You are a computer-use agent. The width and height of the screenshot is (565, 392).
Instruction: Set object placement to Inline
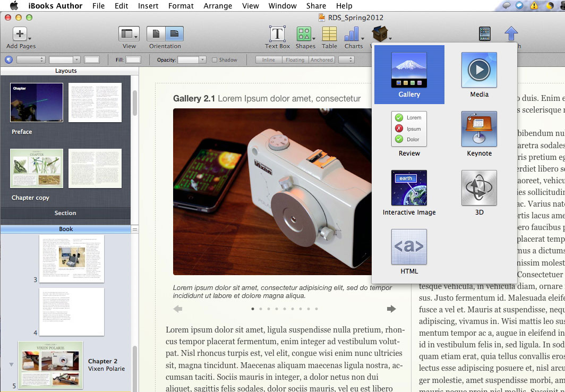pyautogui.click(x=269, y=60)
